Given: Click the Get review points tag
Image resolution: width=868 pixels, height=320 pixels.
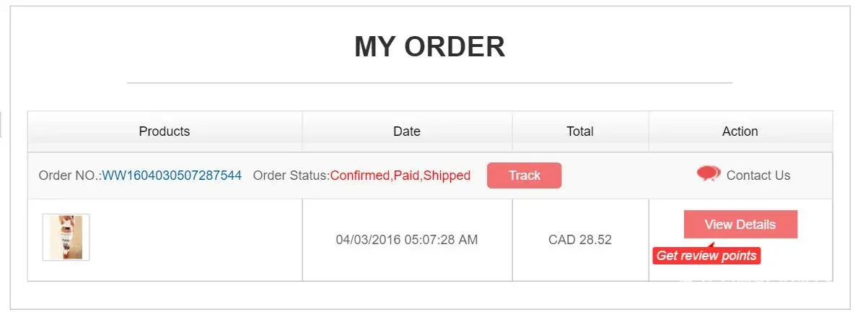Looking at the screenshot, I should (706, 256).
